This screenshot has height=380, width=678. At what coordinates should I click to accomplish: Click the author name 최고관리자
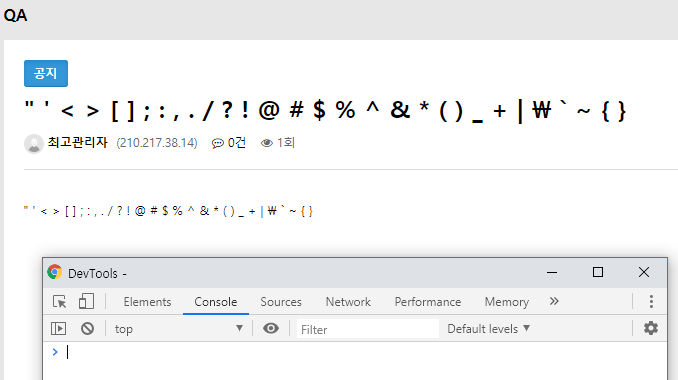[77, 143]
